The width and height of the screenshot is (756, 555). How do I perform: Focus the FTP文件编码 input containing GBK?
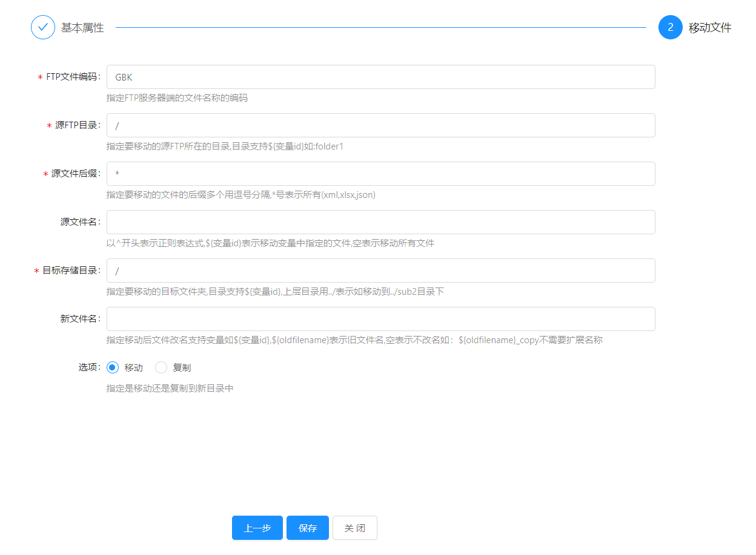pos(380,77)
